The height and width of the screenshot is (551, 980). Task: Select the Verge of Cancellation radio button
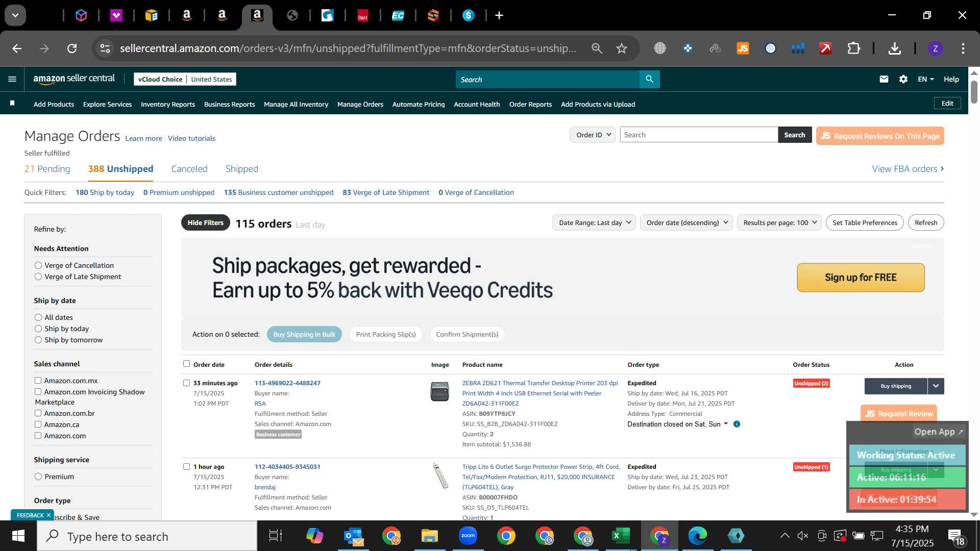coord(38,265)
